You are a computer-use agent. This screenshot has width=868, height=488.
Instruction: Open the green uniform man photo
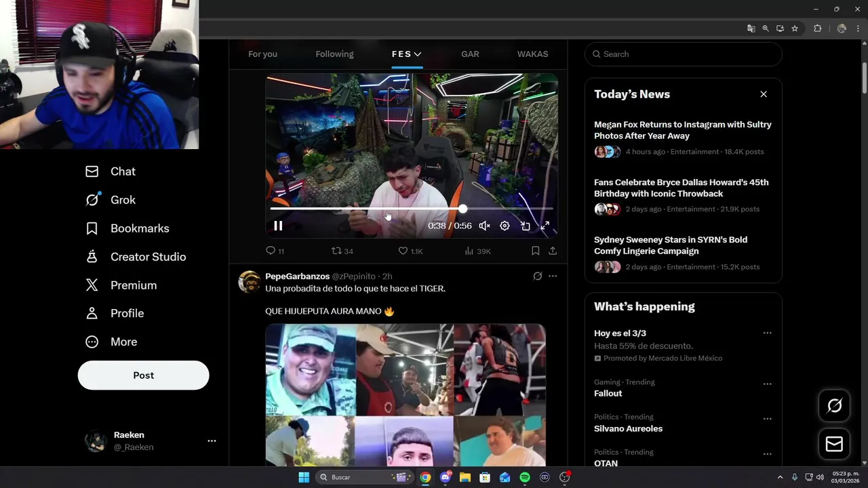click(310, 369)
